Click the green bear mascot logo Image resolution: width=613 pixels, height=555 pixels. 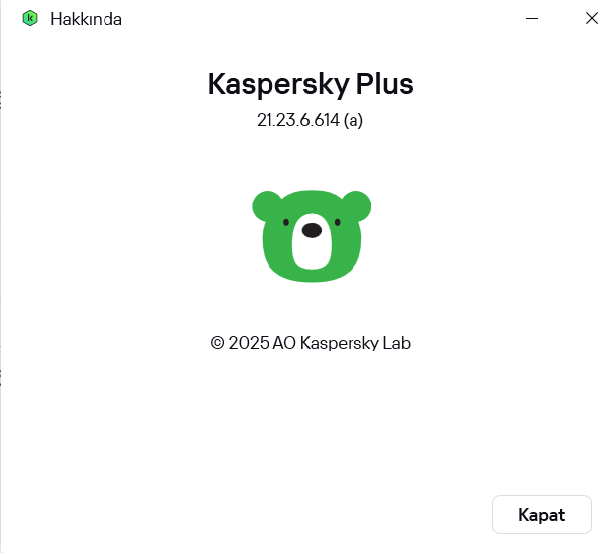(x=312, y=236)
